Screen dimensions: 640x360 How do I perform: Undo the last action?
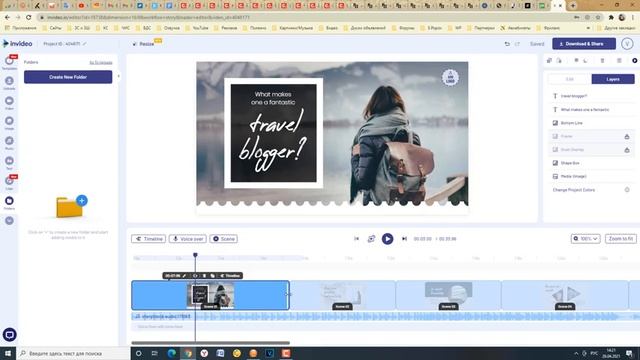(x=507, y=44)
